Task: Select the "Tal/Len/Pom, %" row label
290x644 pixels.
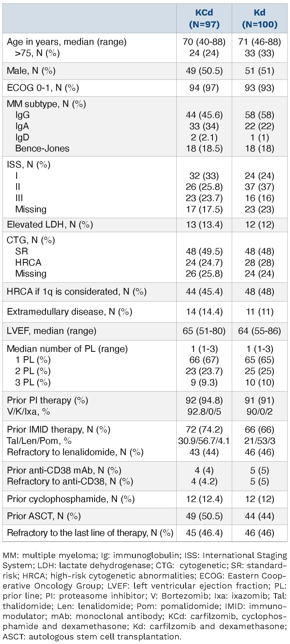Action: 39,441
